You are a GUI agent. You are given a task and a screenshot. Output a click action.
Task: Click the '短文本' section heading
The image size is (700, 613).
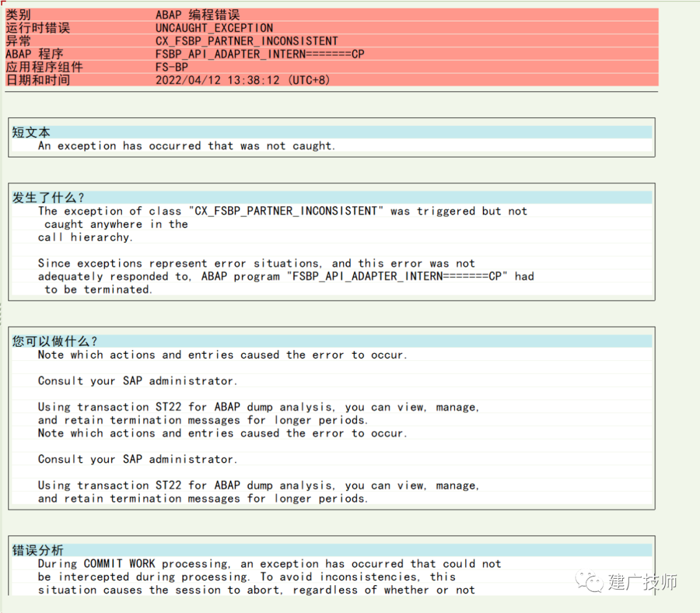tap(31, 132)
